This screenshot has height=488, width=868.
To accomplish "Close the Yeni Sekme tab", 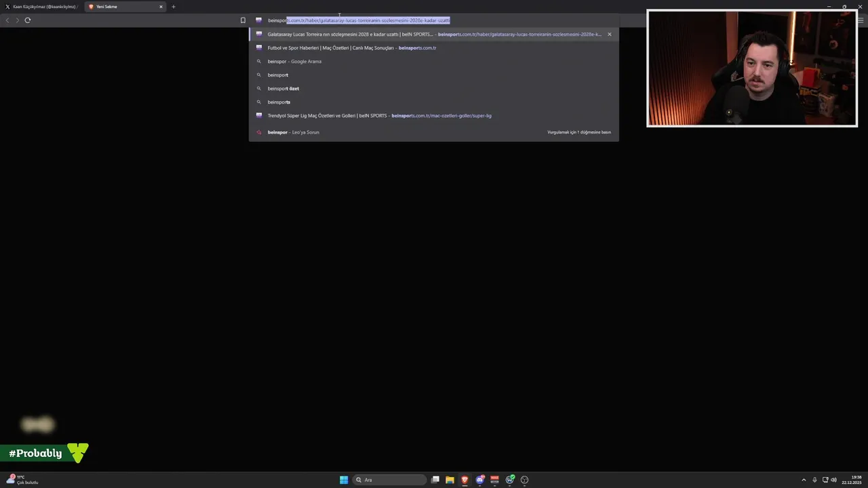I will [161, 7].
